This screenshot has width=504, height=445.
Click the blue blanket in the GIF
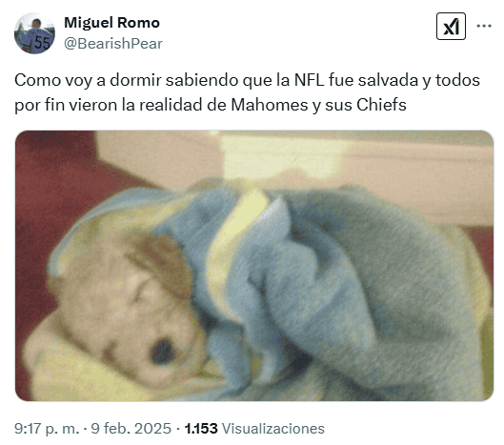tap(337, 290)
